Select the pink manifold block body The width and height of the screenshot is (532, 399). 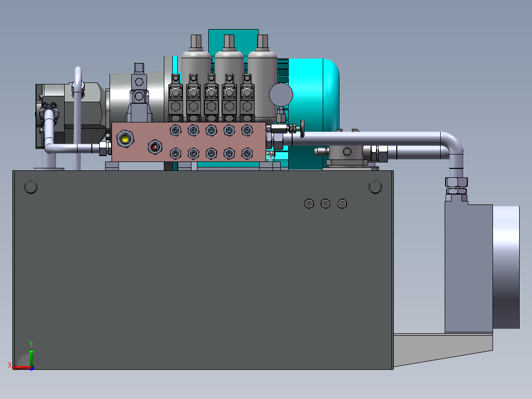[189, 142]
